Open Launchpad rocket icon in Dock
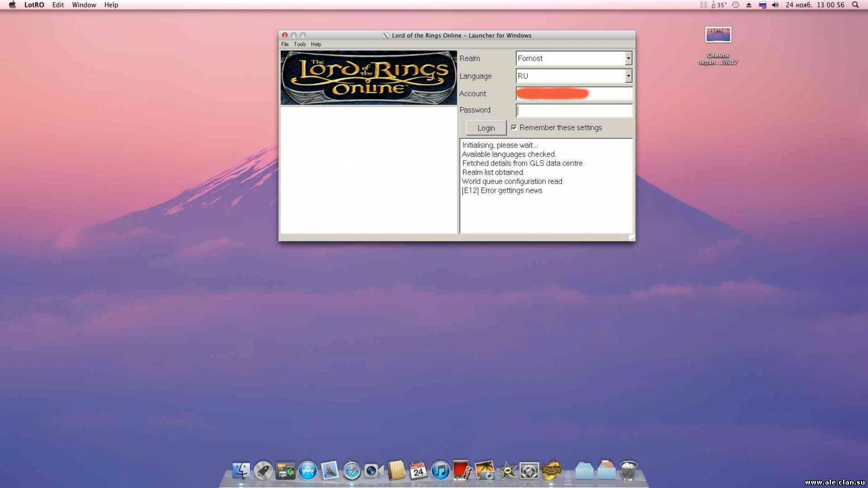Image resolution: width=868 pixels, height=488 pixels. click(263, 471)
